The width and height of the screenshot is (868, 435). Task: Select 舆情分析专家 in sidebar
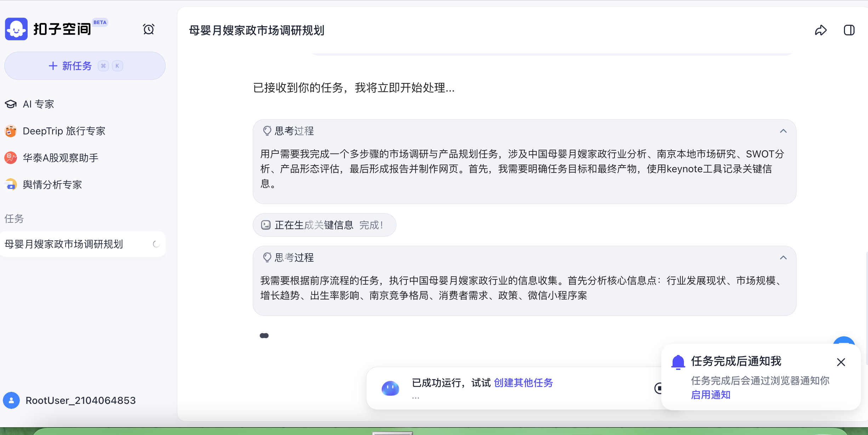[x=52, y=185]
